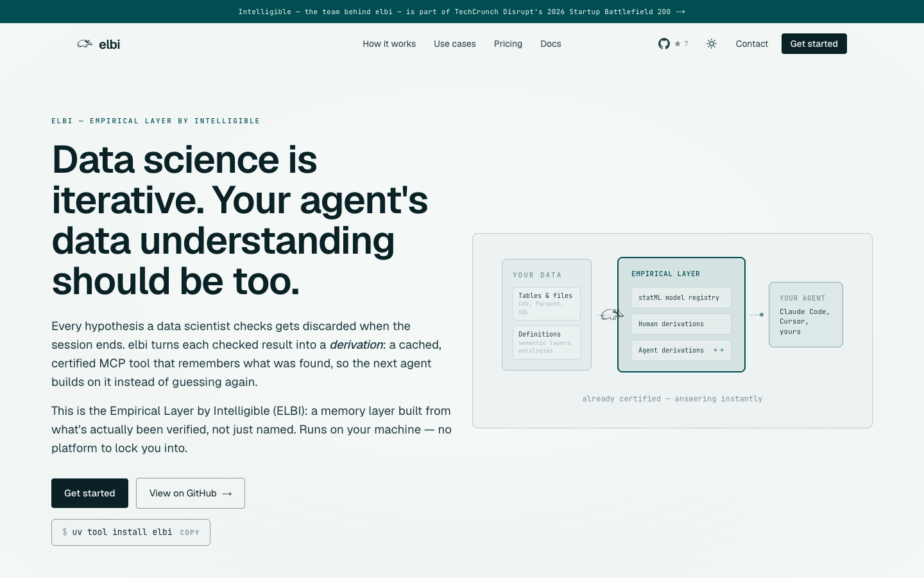The height and width of the screenshot is (578, 924).
Task: Open the Pricing page link
Action: pos(508,44)
